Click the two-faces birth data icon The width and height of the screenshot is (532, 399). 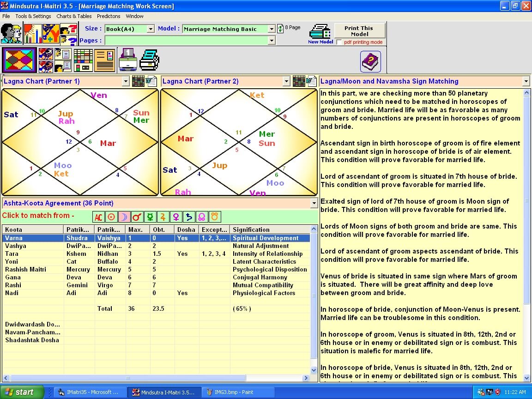tap(11, 33)
